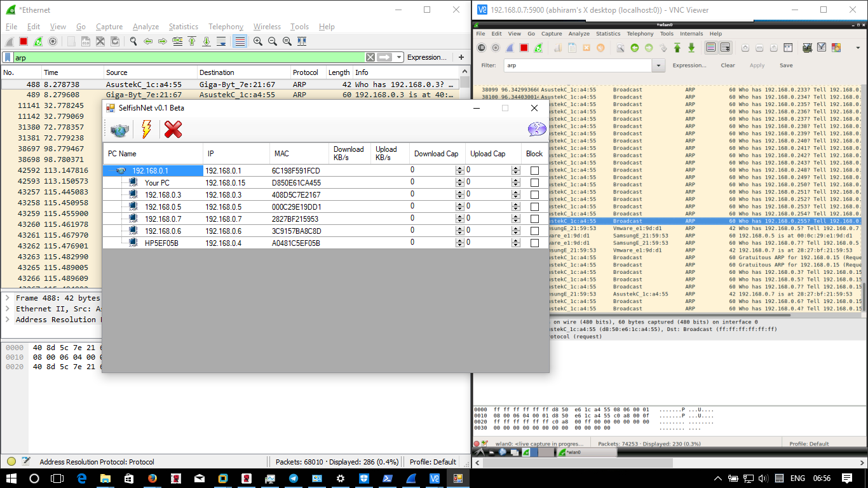The image size is (868, 488).
Task: Restart capture in the Ethernet Wireshark toolbar
Action: pos(38,41)
